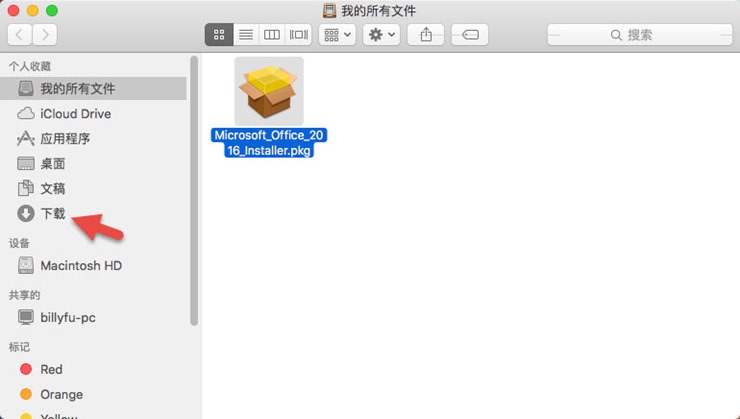Select 我的所有文件 in the sidebar

(93, 88)
